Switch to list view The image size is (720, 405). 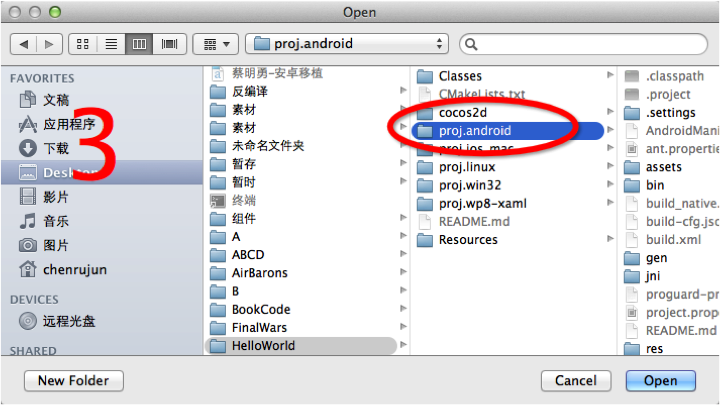111,44
